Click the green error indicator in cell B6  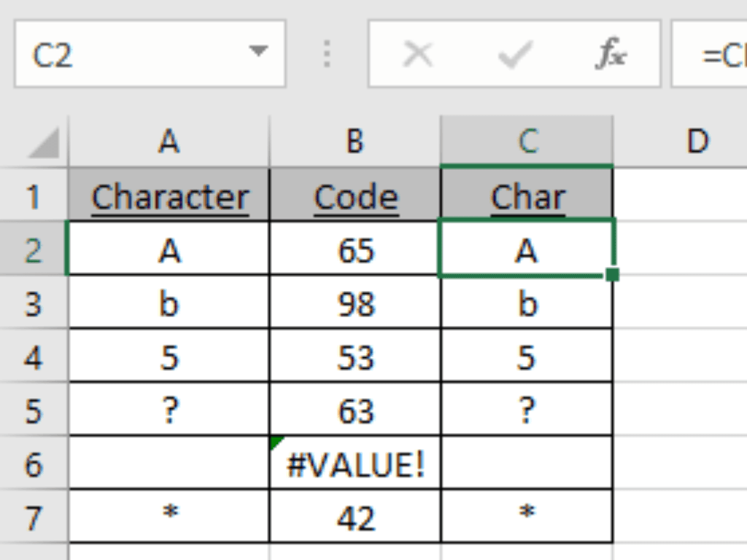[x=276, y=442]
